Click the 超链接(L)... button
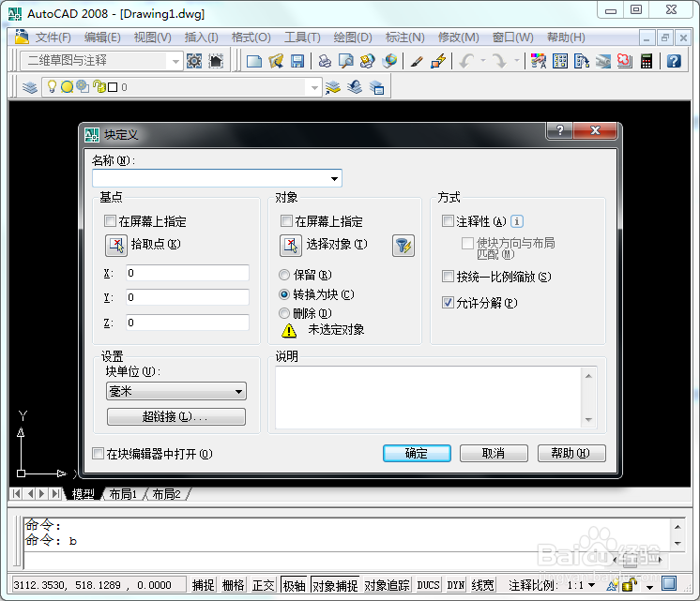Screen dimensions: 700x601 coord(175,416)
